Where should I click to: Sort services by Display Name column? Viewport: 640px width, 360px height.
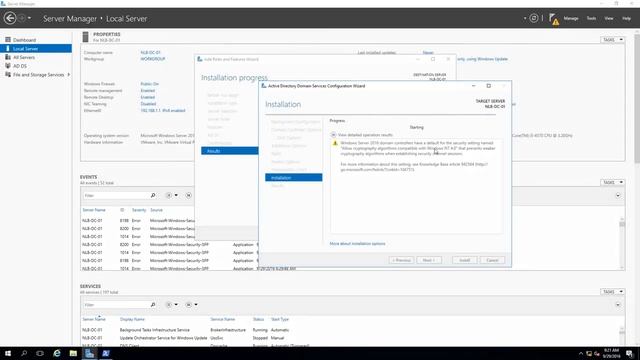132,319
